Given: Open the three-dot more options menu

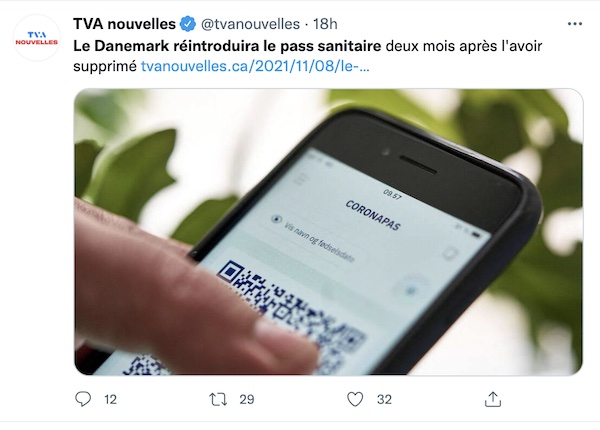Looking at the screenshot, I should pyautogui.click(x=575, y=24).
